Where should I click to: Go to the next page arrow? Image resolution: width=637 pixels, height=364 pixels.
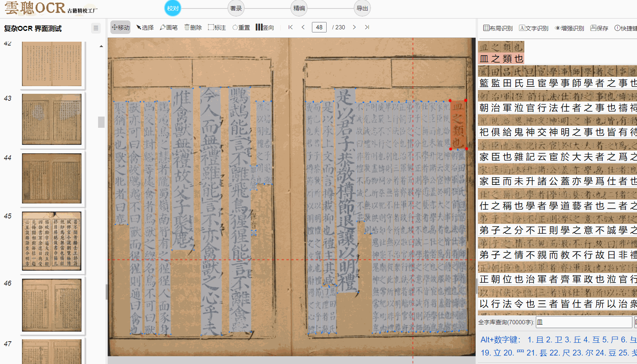354,27
